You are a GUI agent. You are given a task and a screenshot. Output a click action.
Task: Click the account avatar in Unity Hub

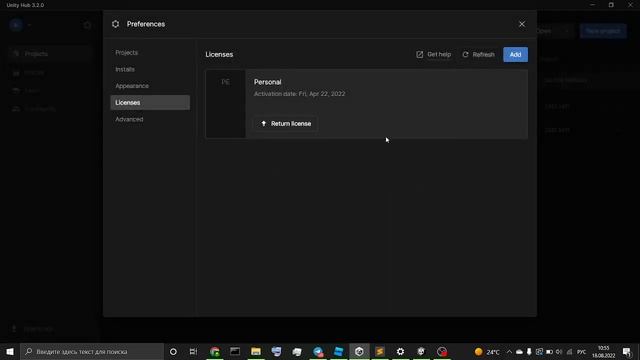tap(16, 25)
